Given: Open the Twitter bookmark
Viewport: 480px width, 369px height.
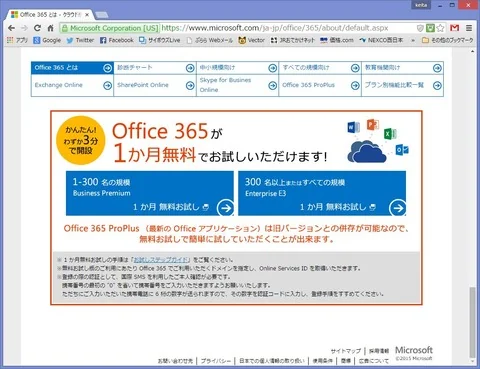Looking at the screenshot, I should point(80,40).
